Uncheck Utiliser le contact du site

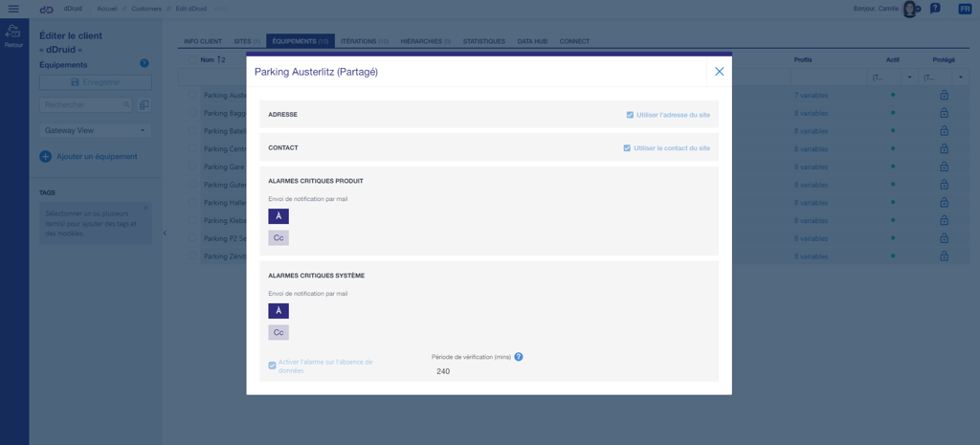(x=627, y=148)
